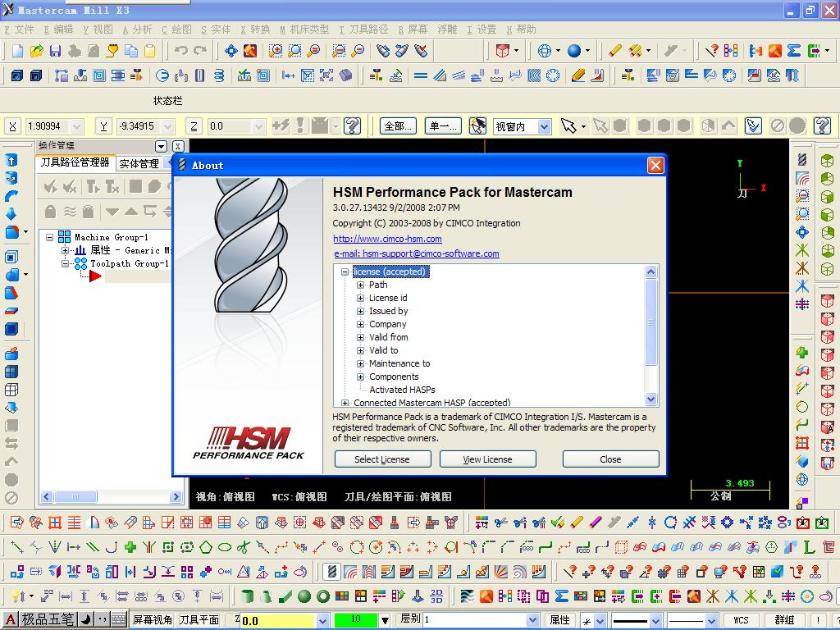The height and width of the screenshot is (630, 840).
Task: Click the lock operations padlock icon
Action: point(50,212)
